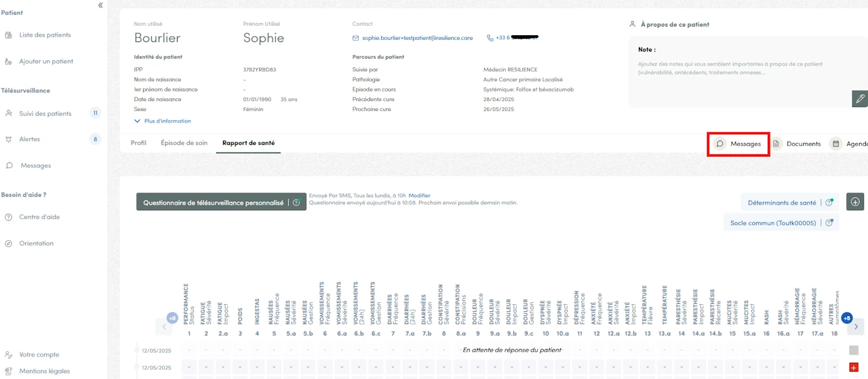Click the help icon beside Déterminants de santé
The image size is (868, 379).
click(829, 203)
